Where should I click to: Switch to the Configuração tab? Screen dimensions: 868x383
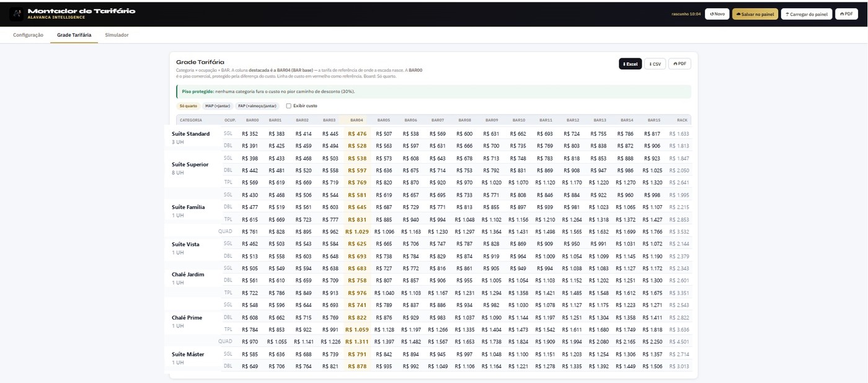(29, 35)
